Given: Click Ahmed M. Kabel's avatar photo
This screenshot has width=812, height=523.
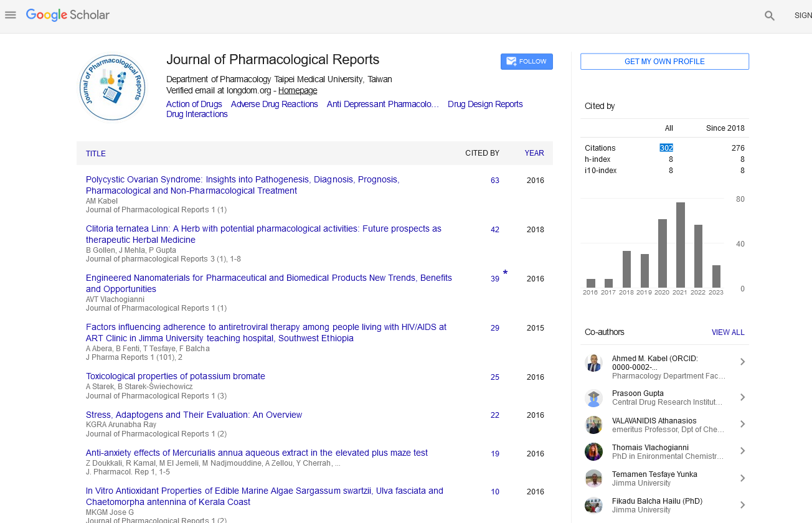Looking at the screenshot, I should (594, 363).
